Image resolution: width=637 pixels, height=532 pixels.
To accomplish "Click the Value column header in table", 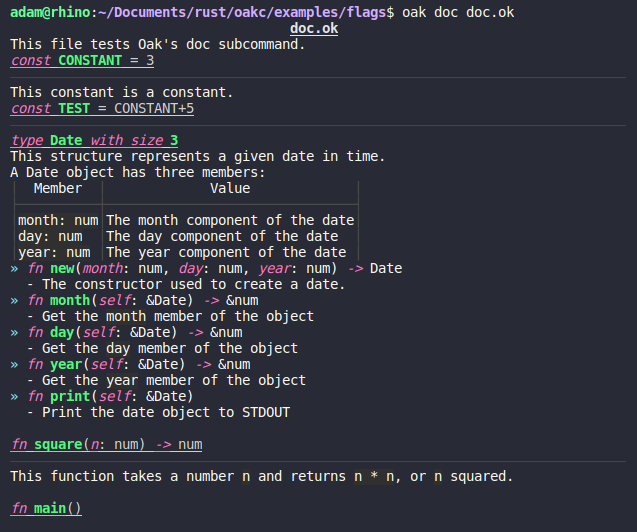I will tap(230, 188).
